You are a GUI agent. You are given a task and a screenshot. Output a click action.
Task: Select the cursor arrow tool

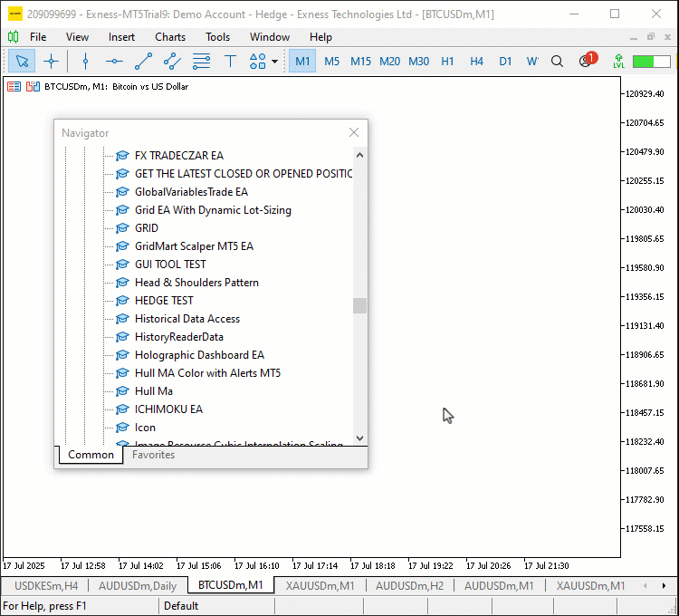click(22, 61)
